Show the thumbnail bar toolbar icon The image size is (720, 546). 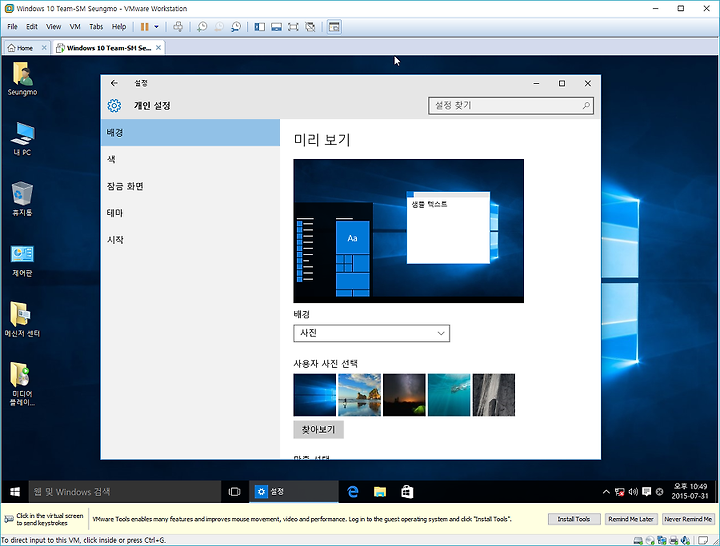(276, 27)
